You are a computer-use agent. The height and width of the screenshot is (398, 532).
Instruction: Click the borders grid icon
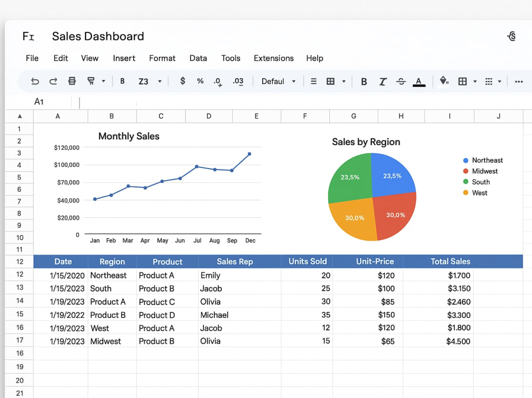(x=462, y=81)
